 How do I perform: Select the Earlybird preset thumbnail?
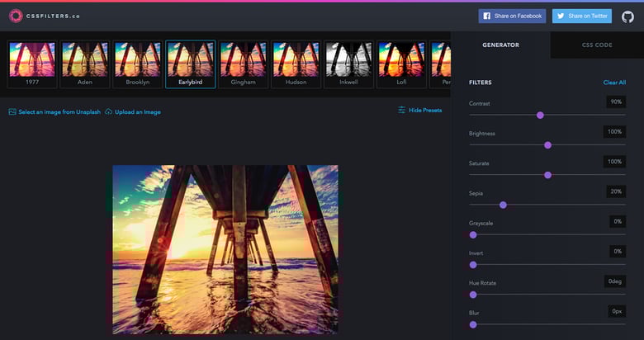[x=191, y=64]
